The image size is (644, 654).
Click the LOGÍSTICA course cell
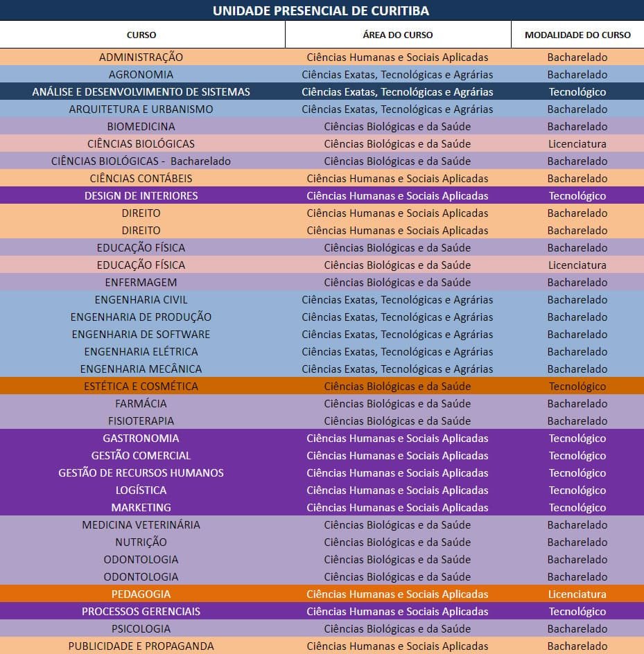click(x=141, y=490)
